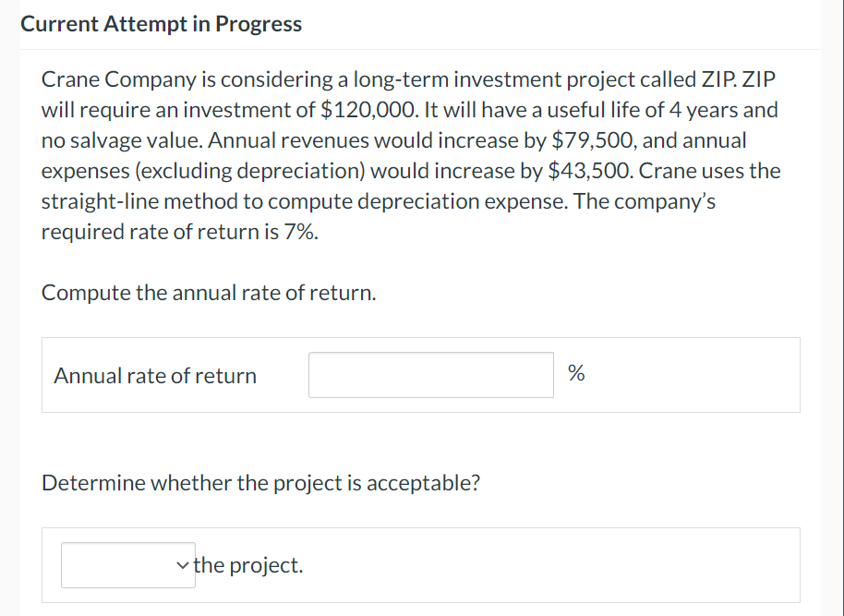Click the phrase 'required rate of return is'
The height and width of the screenshot is (616, 844).
coord(160,232)
